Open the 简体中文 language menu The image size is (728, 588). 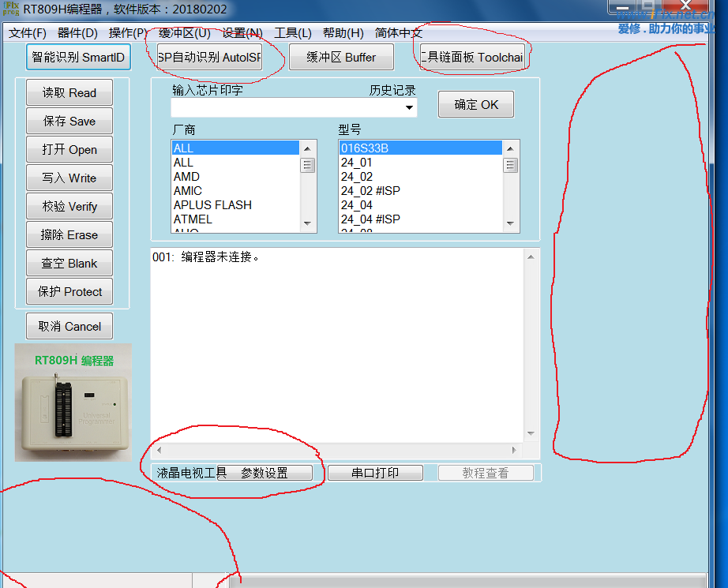pyautogui.click(x=399, y=33)
